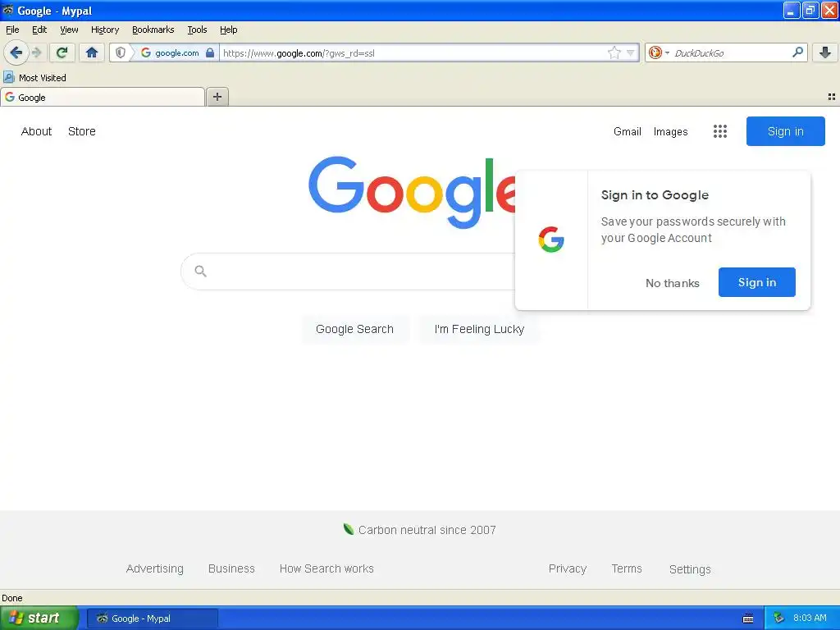Go back with the Back arrow button
Screen dimensions: 840x630
point(16,52)
